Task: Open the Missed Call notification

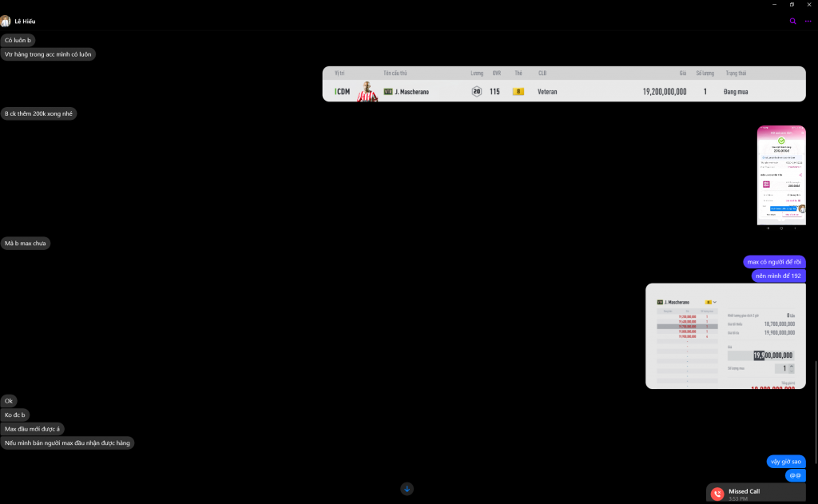Action: point(756,493)
